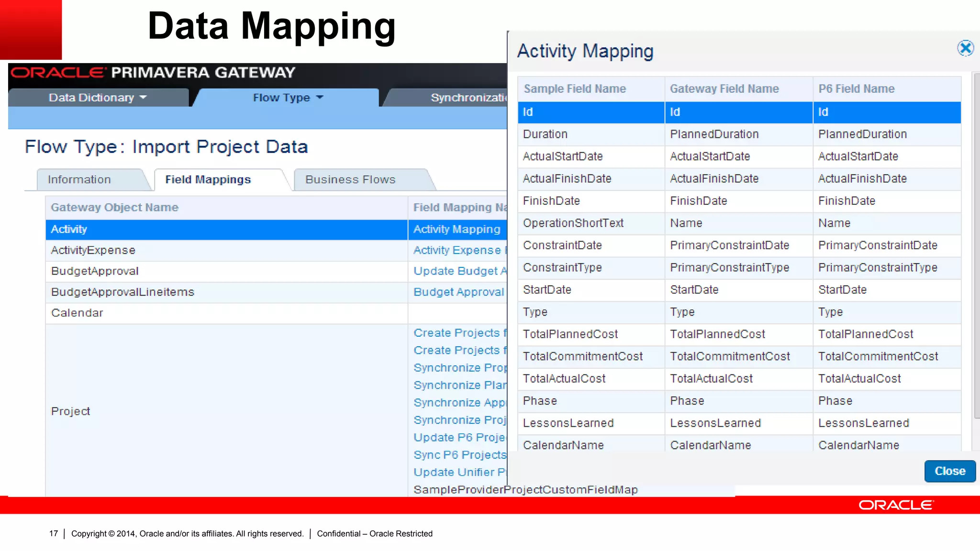Image resolution: width=980 pixels, height=551 pixels.
Task: Open the Update Budget mapping link
Action: [460, 271]
